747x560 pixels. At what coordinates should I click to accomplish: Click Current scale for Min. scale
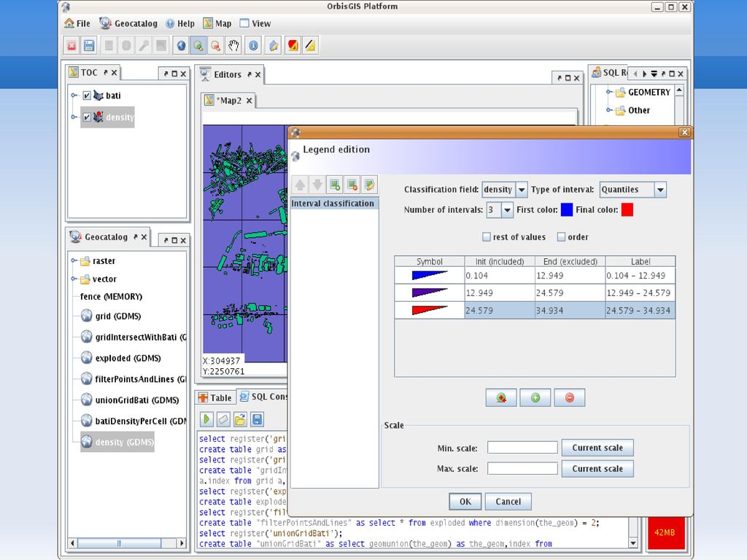(x=597, y=448)
